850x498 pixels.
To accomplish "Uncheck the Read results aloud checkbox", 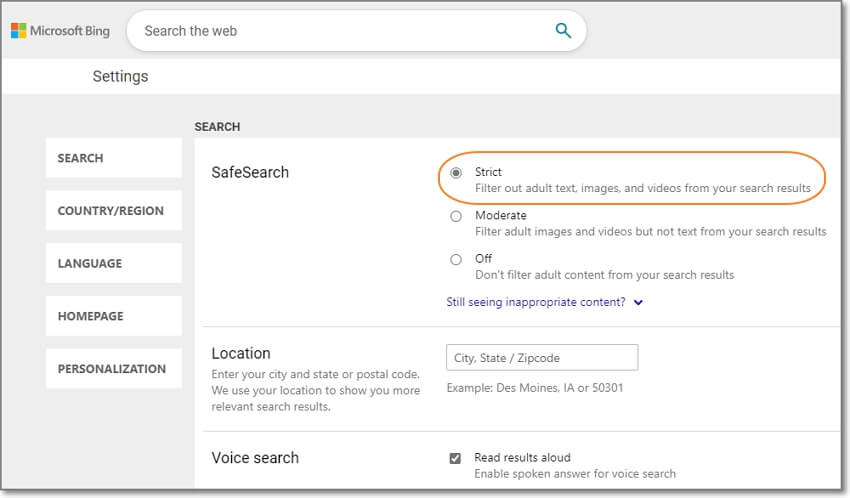I will click(x=455, y=458).
